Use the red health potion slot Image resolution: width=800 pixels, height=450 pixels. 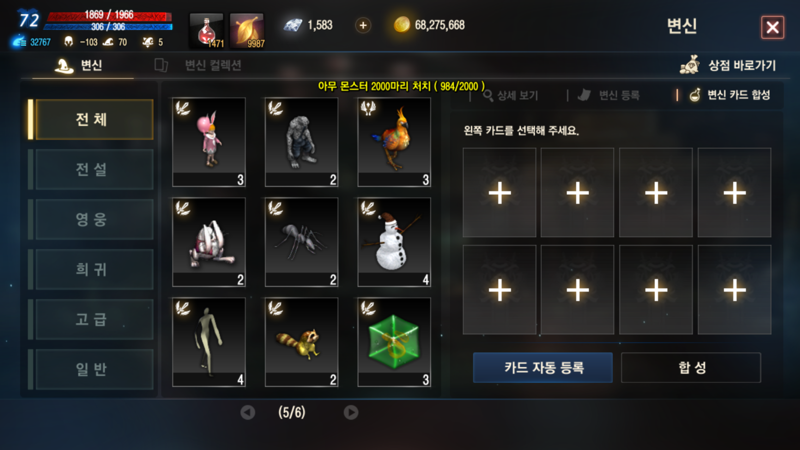[x=207, y=31]
